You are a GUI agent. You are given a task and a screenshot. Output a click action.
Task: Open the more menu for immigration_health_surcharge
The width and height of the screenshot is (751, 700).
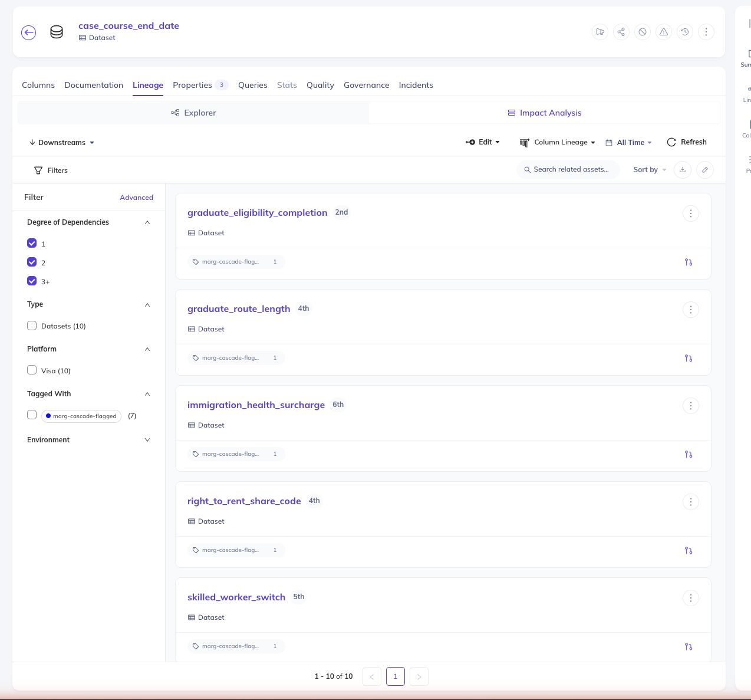coord(691,406)
